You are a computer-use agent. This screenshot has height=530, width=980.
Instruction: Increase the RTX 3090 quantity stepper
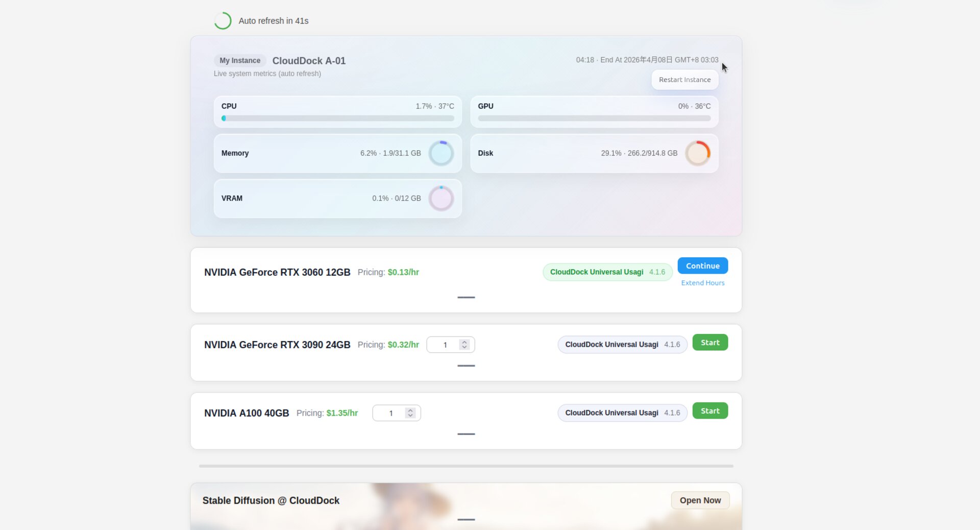pos(464,342)
